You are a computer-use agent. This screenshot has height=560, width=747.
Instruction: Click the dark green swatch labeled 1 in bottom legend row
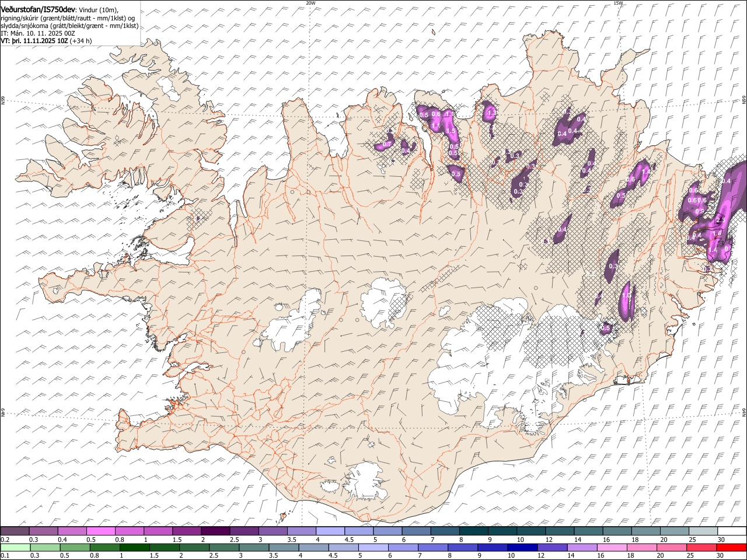point(135,547)
